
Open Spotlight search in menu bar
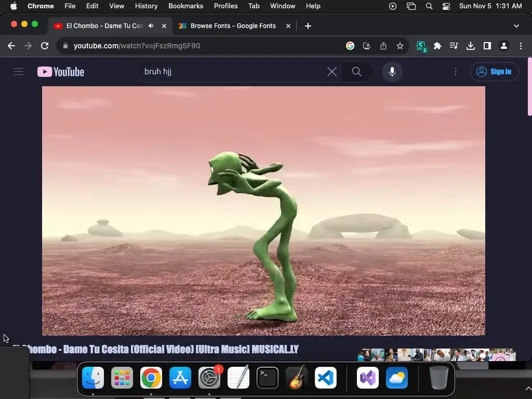tap(429, 6)
